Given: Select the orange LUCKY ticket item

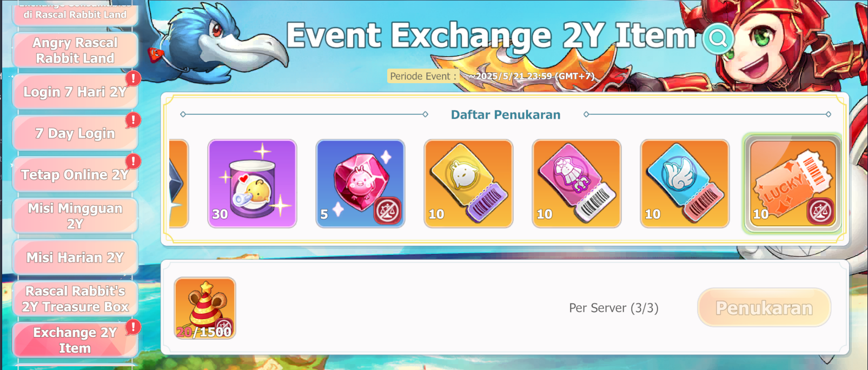Looking at the screenshot, I should tap(793, 184).
